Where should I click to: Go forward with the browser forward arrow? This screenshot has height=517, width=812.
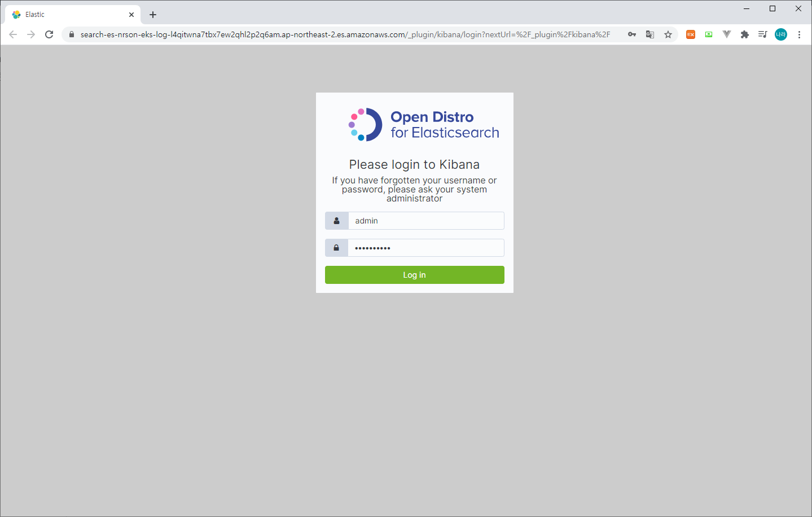[31, 34]
